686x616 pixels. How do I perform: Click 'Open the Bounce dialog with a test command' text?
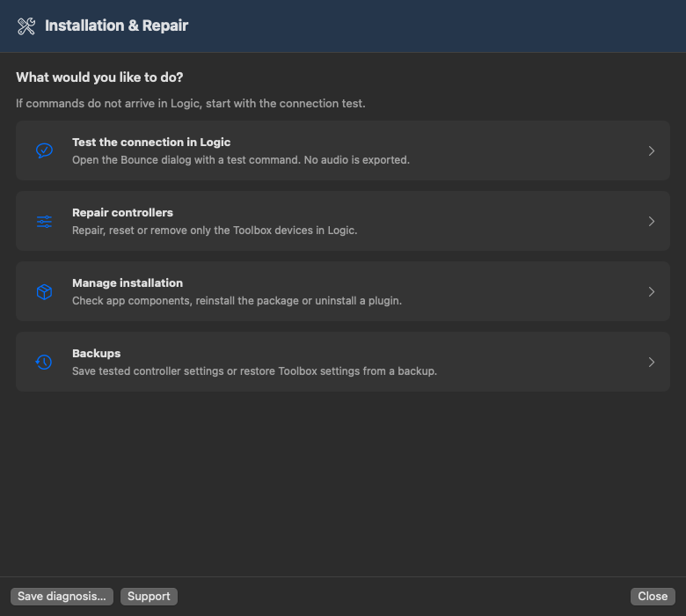point(186,160)
